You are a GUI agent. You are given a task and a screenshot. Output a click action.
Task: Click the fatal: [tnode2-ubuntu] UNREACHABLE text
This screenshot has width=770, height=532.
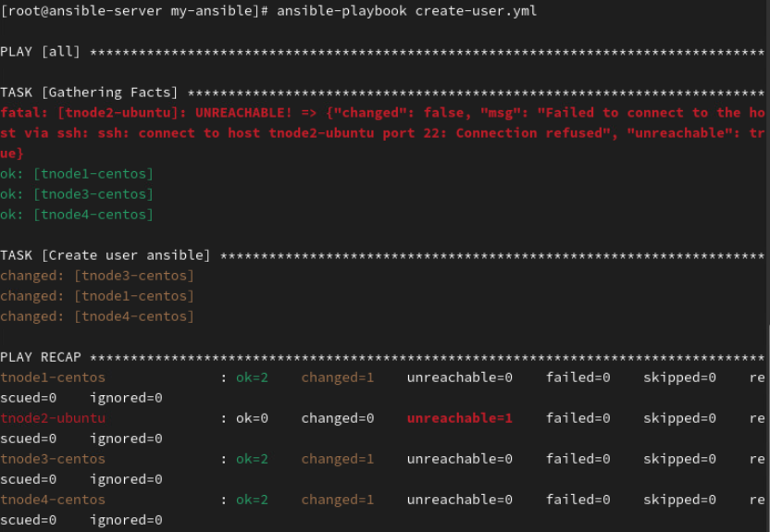point(146,113)
